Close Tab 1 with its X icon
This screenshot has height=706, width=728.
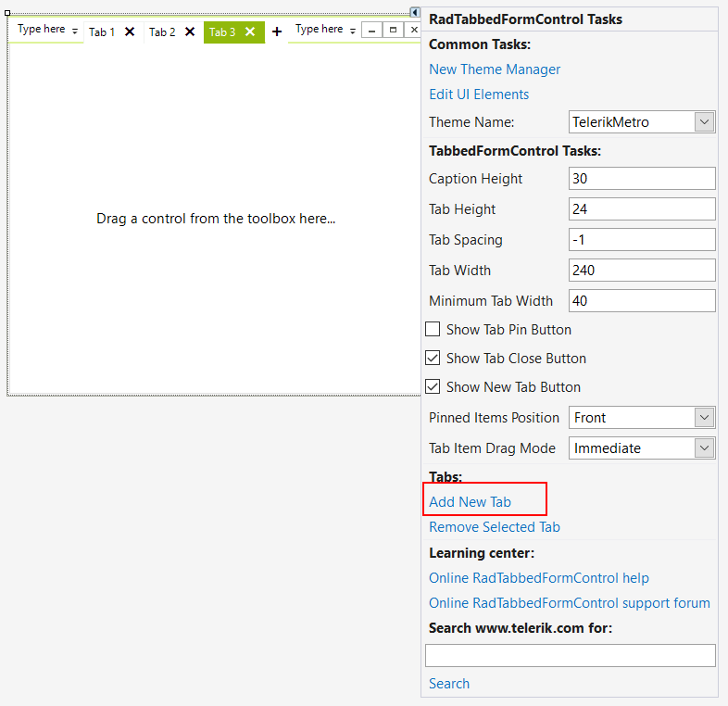click(x=130, y=32)
